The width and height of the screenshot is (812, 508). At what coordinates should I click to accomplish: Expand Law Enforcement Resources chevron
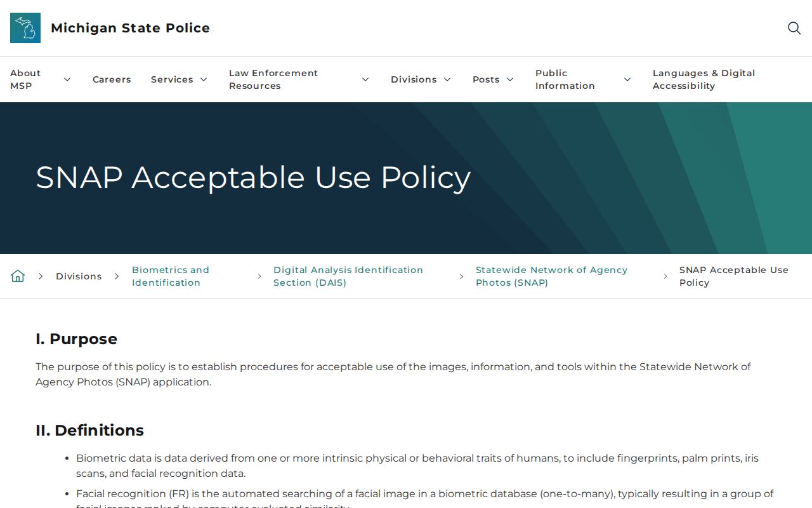click(x=365, y=79)
